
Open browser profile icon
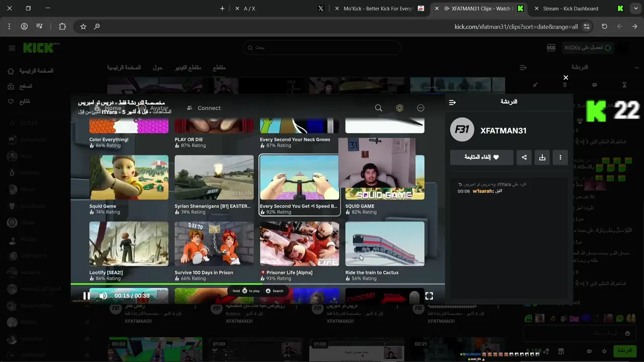[24, 27]
